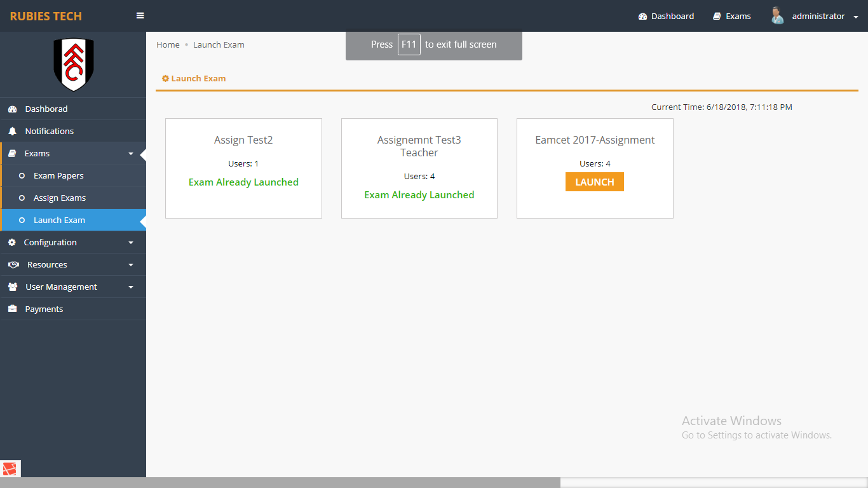Click Users: 4 on Assignemnt Test3 card

[x=419, y=177]
